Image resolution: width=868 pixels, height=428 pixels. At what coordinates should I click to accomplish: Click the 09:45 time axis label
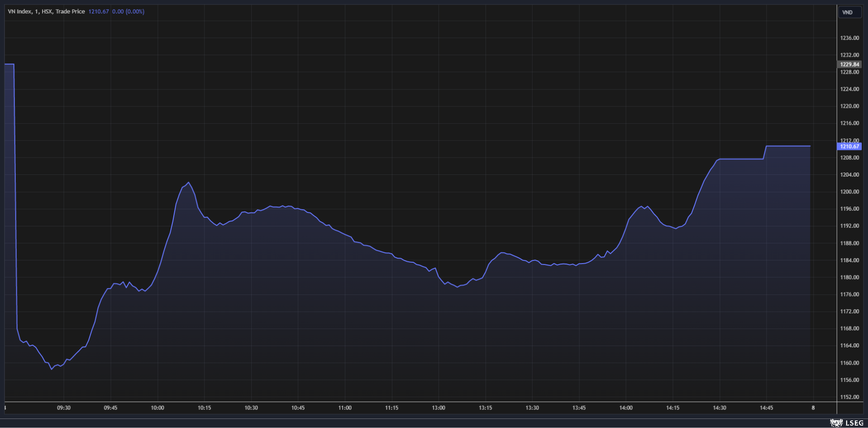pyautogui.click(x=110, y=408)
